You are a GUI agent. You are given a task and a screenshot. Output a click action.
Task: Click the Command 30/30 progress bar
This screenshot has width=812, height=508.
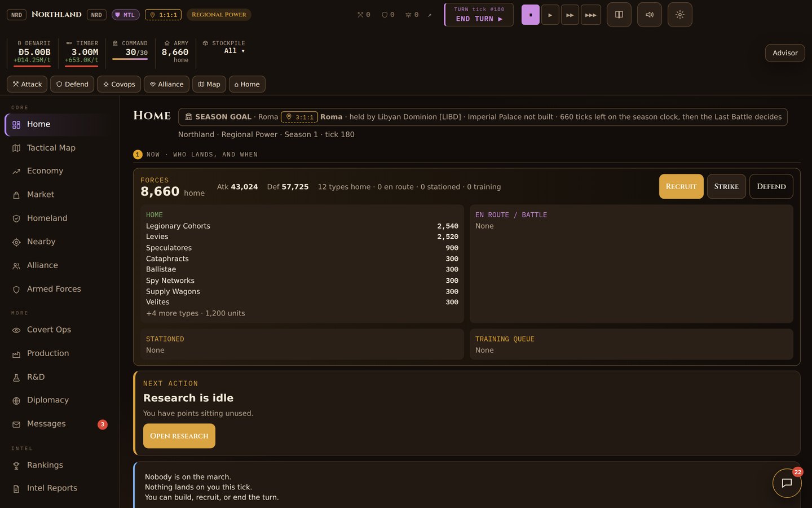point(130,59)
